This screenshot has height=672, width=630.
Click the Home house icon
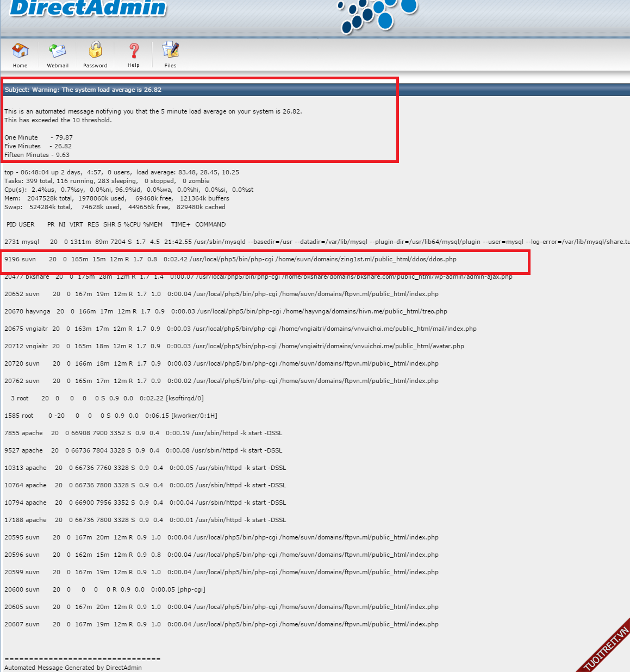(20, 51)
